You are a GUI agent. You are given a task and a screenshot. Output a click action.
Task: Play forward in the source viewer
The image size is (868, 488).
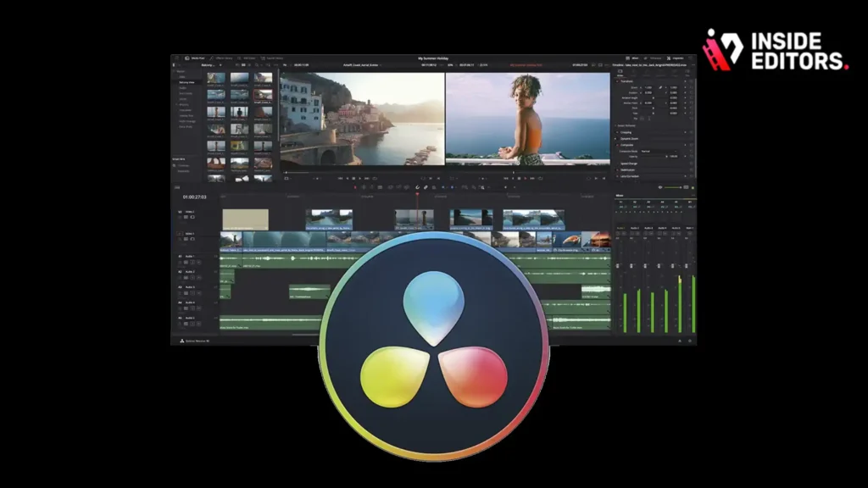(359, 178)
